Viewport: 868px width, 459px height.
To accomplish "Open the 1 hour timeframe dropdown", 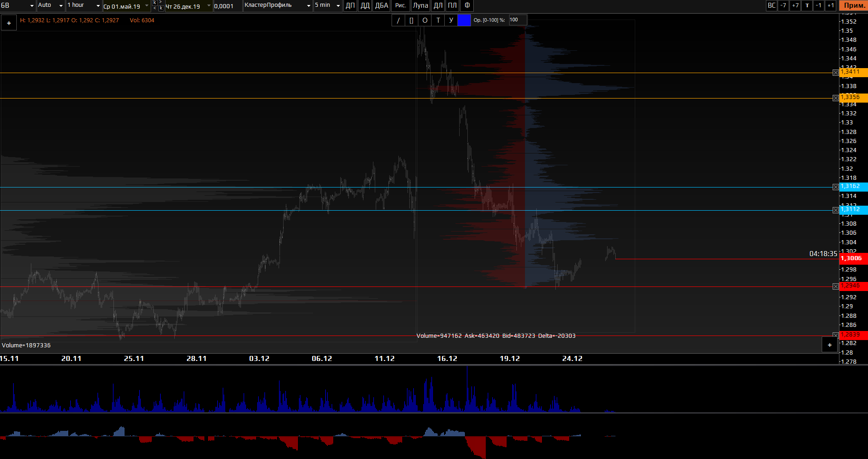I will click(x=83, y=5).
